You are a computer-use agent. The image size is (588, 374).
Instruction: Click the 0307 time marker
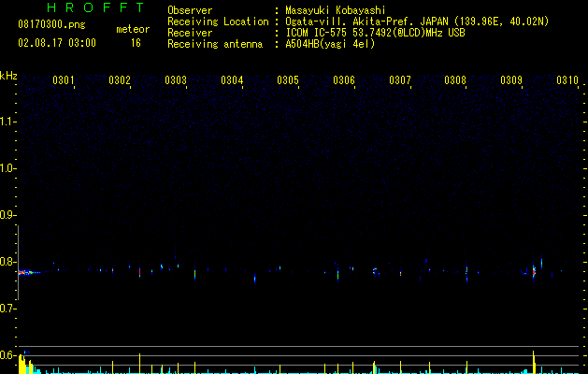point(400,80)
